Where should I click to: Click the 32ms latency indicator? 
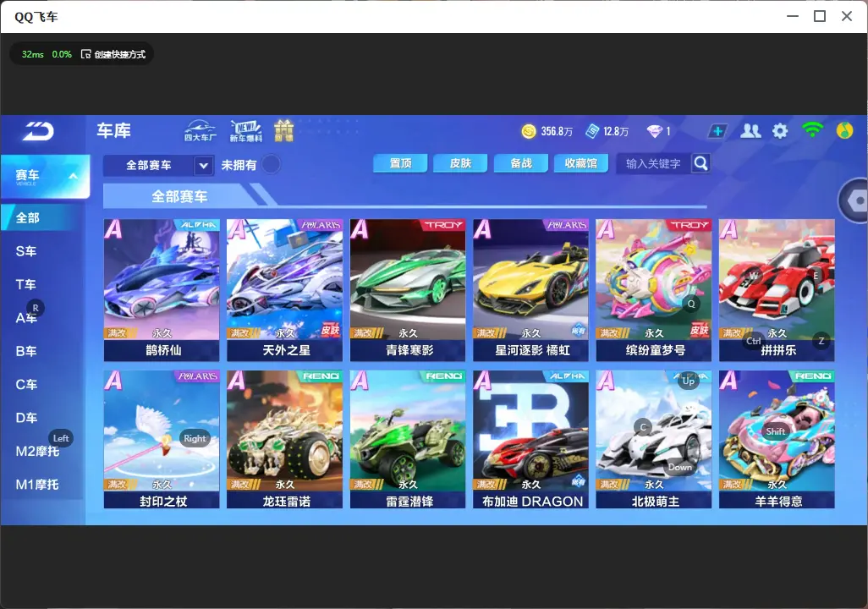(x=33, y=54)
